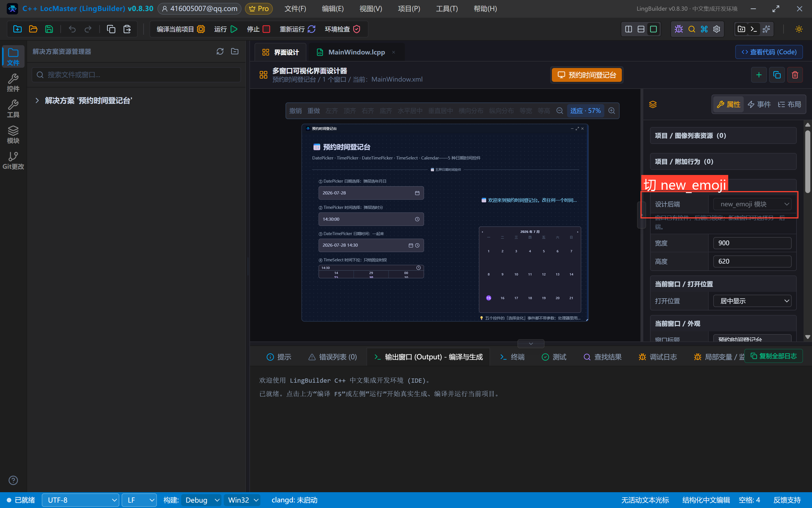
Task: Click the refresh solution explorer icon
Action: point(220,51)
